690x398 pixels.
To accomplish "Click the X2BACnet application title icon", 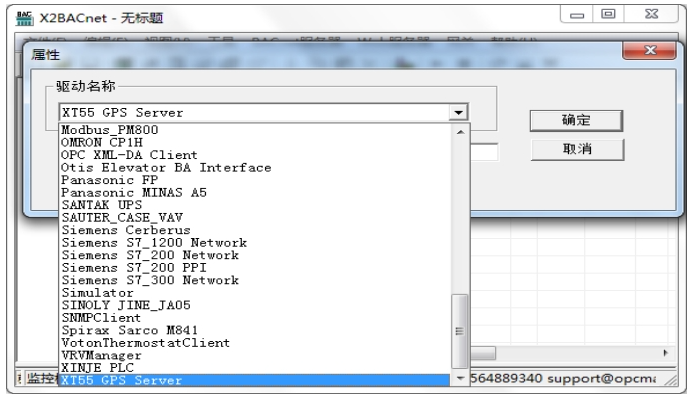I will (x=25, y=18).
